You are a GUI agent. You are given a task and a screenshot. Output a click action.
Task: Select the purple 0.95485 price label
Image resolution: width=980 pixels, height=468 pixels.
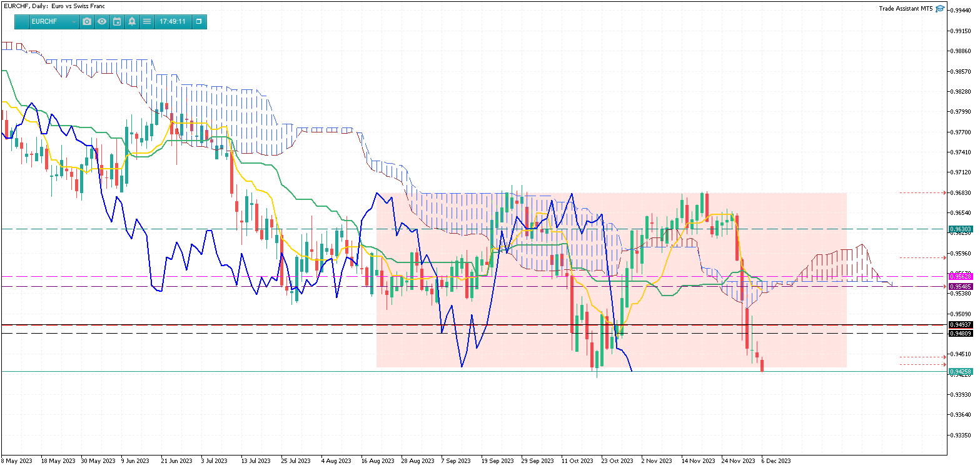960,286
